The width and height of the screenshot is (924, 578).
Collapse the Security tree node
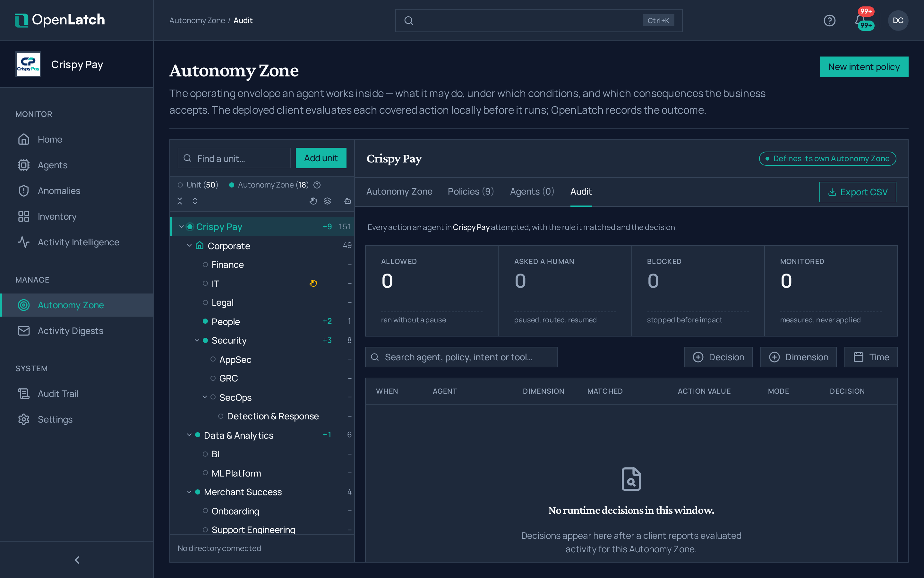[197, 340]
